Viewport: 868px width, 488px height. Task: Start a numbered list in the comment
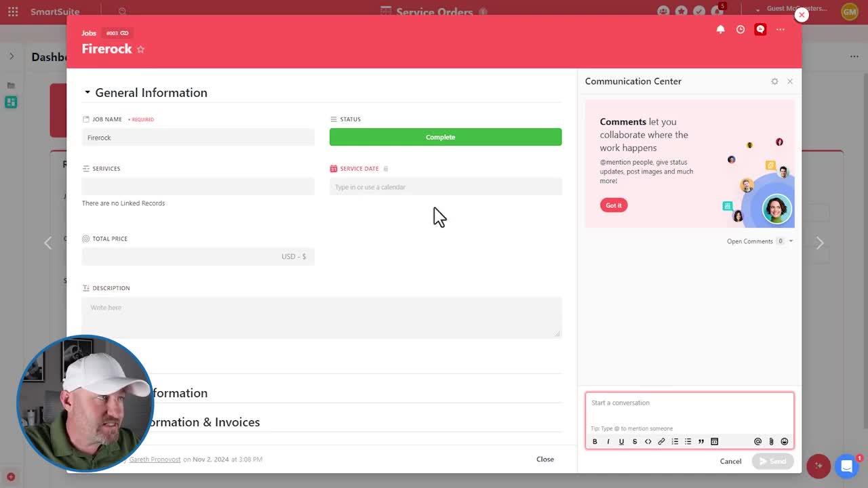(x=675, y=442)
